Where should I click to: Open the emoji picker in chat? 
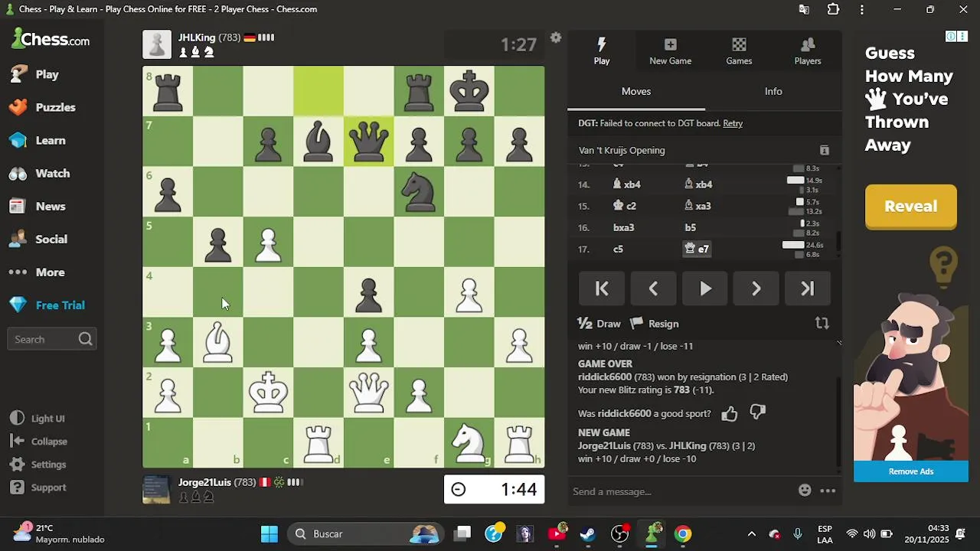[x=805, y=491]
